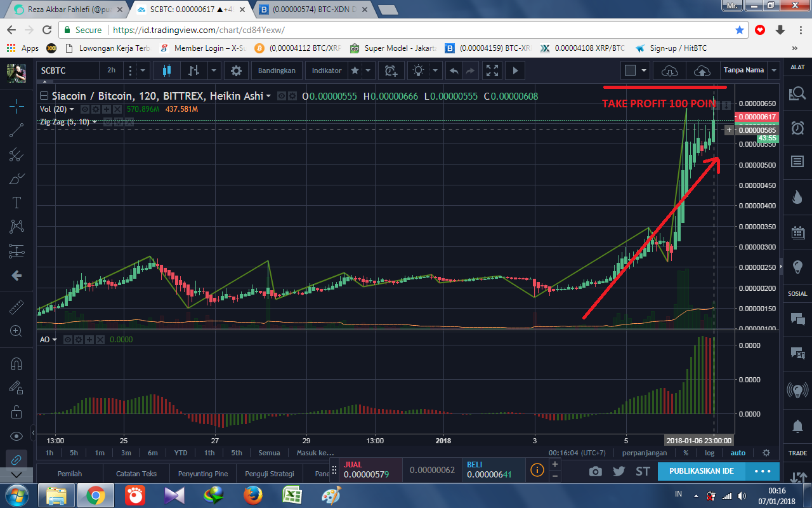Screen dimensions: 812x508
Task: Toggle auto scale button
Action: coord(738,453)
